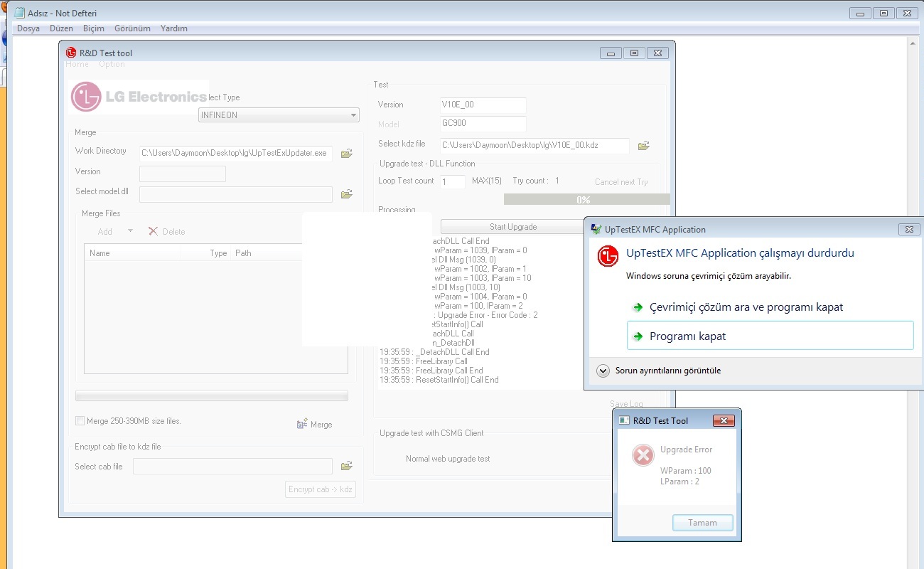
Task: Click UpTestEX dialog title icon
Action: point(596,229)
